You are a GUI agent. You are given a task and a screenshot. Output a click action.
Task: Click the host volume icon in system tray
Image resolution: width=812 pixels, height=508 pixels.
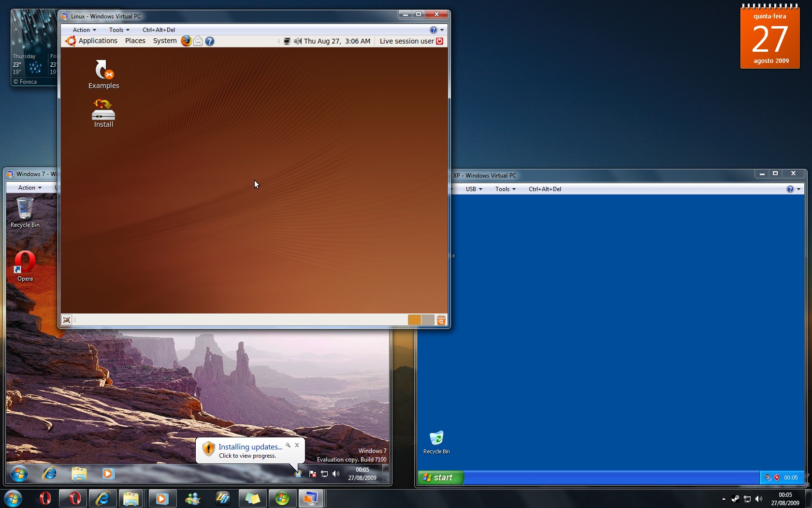[759, 499]
